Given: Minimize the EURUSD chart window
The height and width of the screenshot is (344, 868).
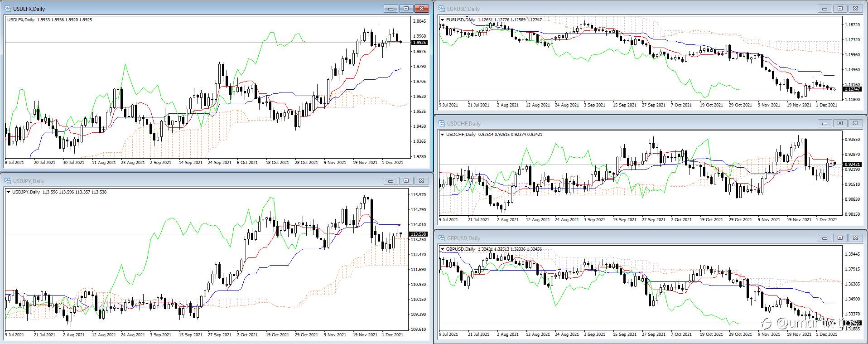Looking at the screenshot, I should tap(825, 9).
